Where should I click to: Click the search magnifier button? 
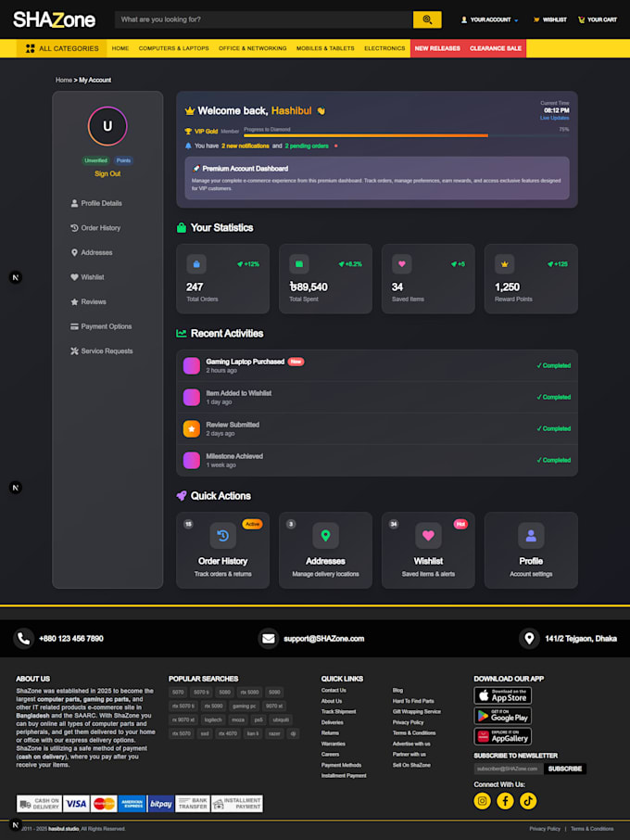pos(427,19)
